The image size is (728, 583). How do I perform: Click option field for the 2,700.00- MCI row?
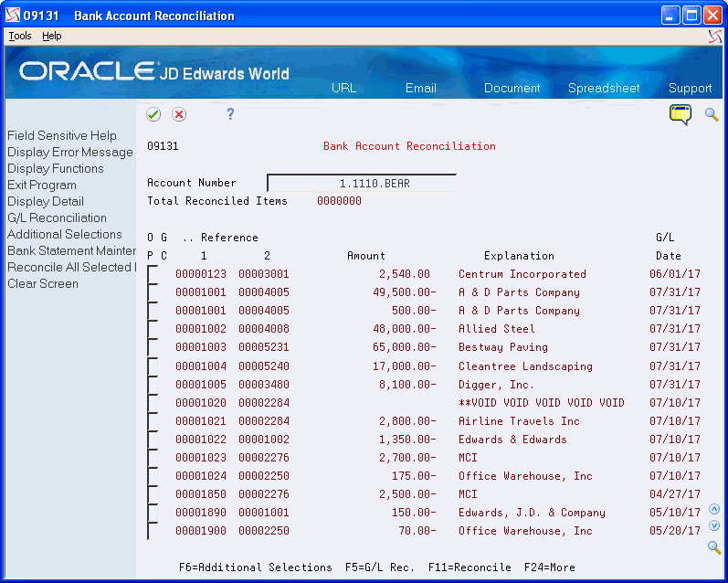pos(153,458)
